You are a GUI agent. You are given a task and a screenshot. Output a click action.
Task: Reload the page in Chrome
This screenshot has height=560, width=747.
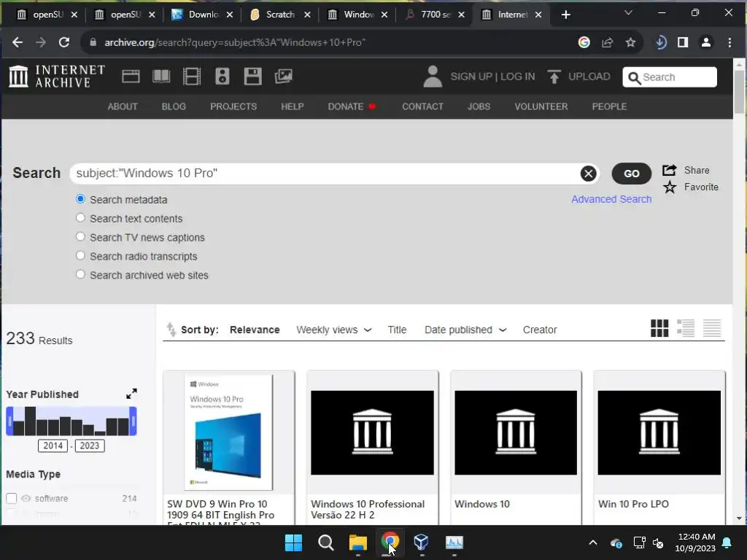[x=64, y=42]
